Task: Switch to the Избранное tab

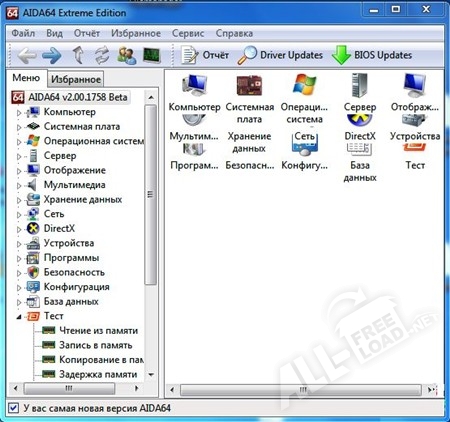Action: tap(76, 79)
